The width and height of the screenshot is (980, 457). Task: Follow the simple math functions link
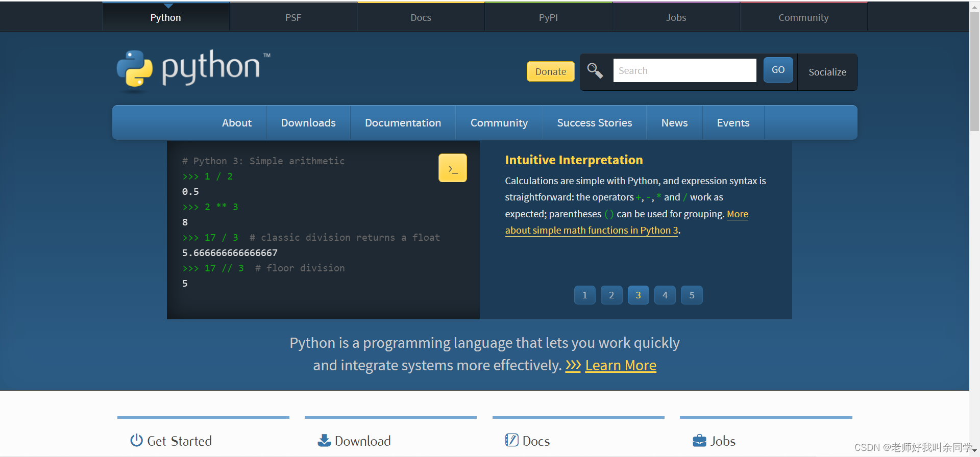pos(592,230)
